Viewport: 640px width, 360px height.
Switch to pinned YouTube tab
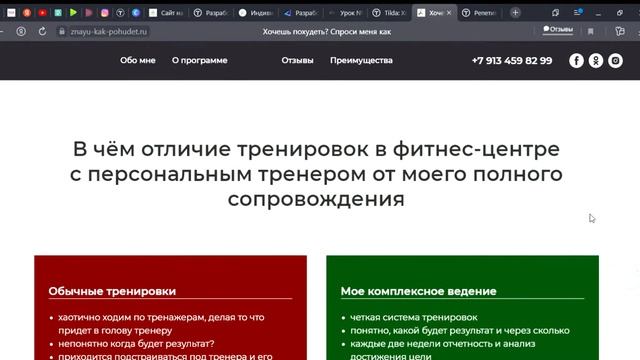click(42, 13)
